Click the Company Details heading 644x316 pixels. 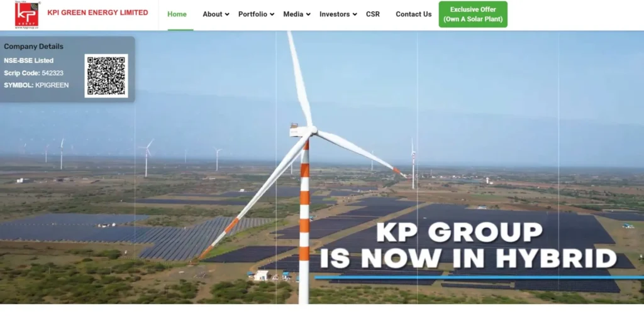coord(33,46)
